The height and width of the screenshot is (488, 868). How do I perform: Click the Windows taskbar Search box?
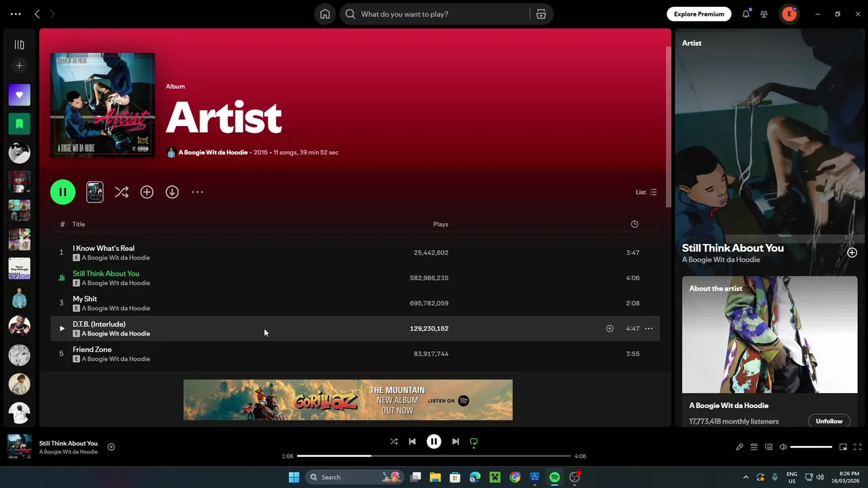[x=355, y=477]
